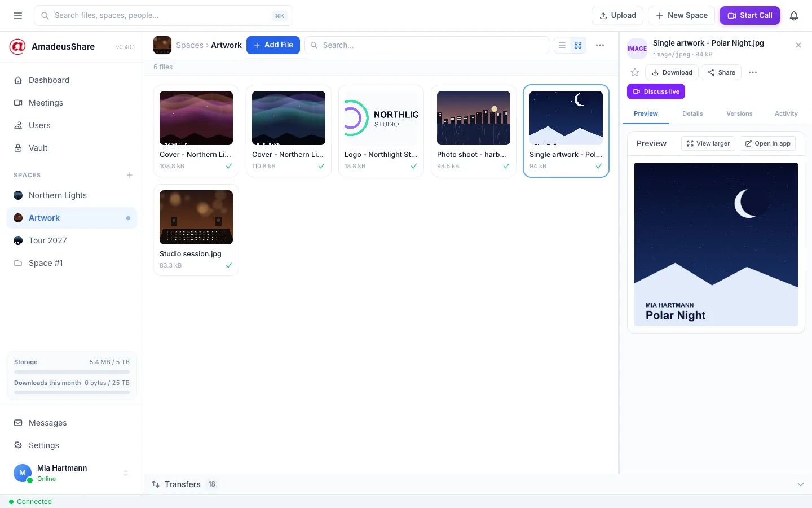Click Open in app

(x=768, y=143)
